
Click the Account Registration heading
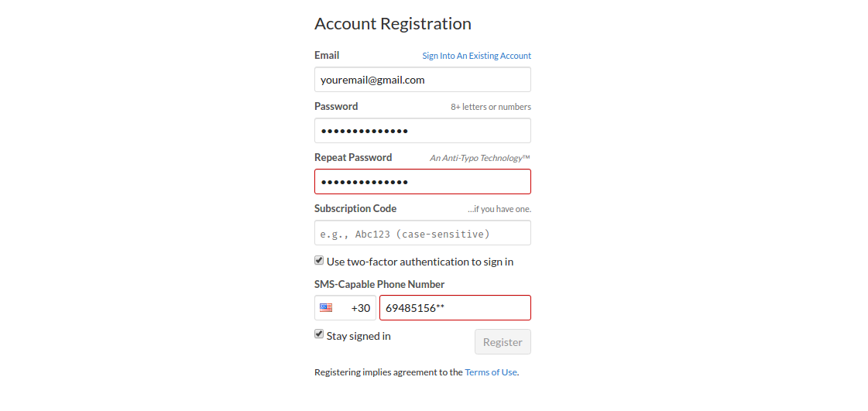[x=393, y=24]
